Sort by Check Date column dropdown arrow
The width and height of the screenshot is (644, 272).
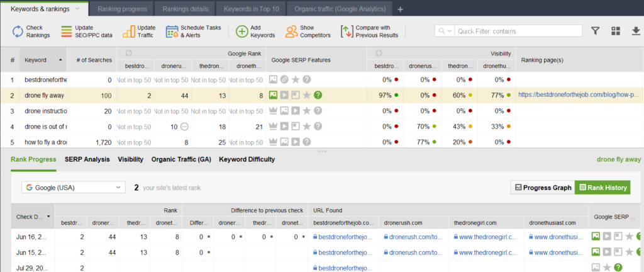coord(48,217)
